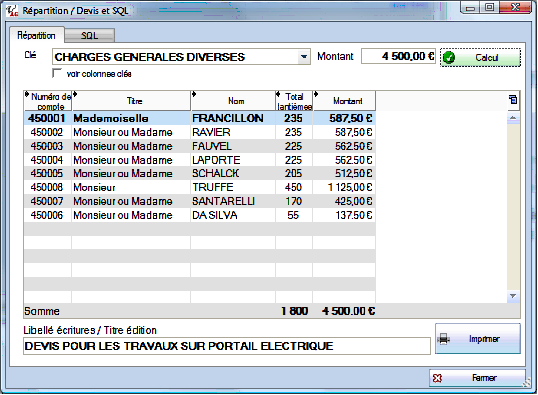This screenshot has height=395, width=538.
Task: Sort by the Titre column header
Action: point(131,101)
